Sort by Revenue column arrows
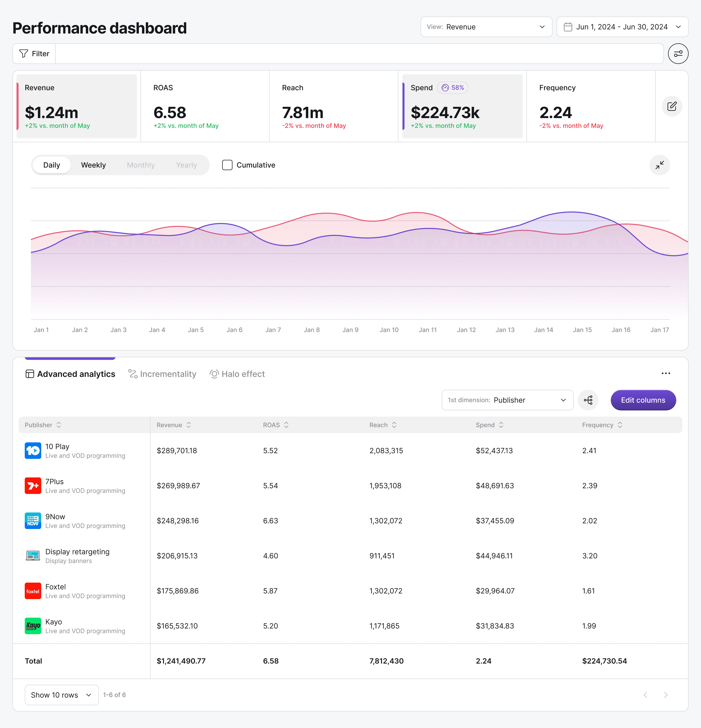The width and height of the screenshot is (701, 728). [x=189, y=425]
